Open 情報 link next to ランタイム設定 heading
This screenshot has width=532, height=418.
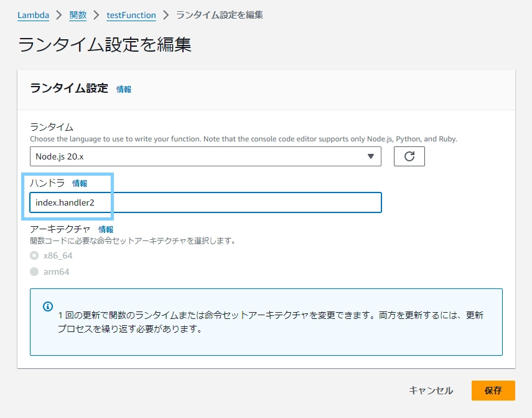pos(123,89)
